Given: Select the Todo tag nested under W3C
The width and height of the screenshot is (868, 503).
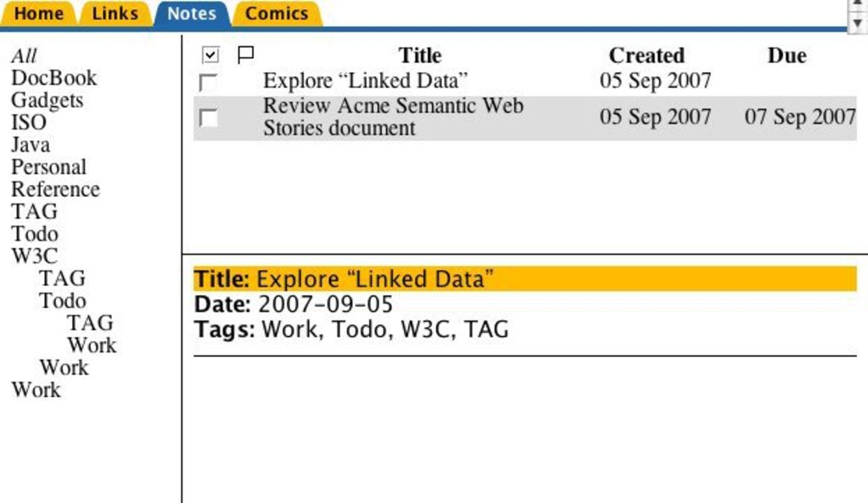Looking at the screenshot, I should tap(63, 300).
